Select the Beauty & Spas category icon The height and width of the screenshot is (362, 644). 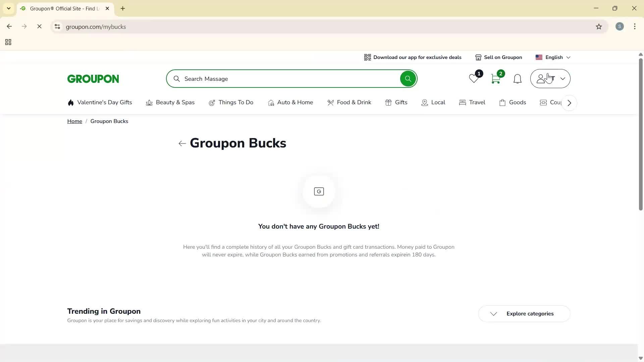[x=149, y=103]
